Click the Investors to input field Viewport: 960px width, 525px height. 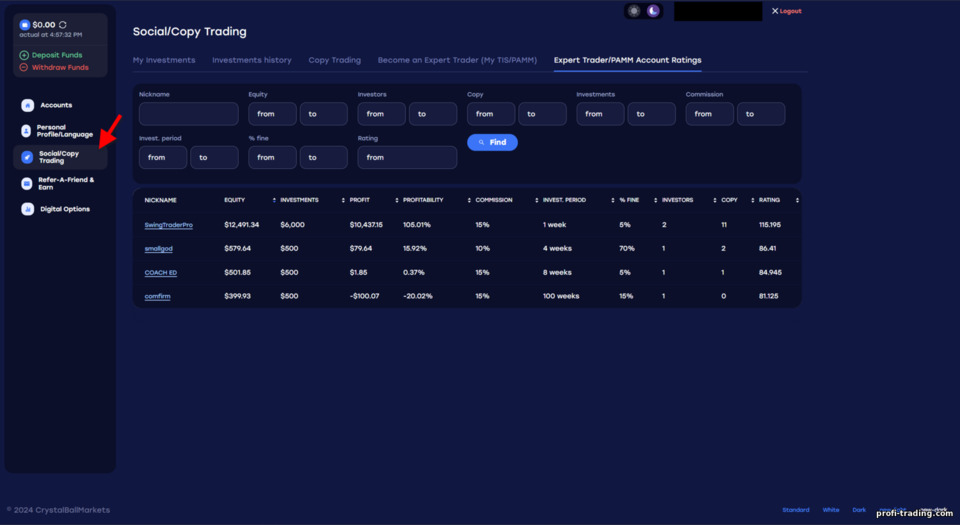coord(433,114)
